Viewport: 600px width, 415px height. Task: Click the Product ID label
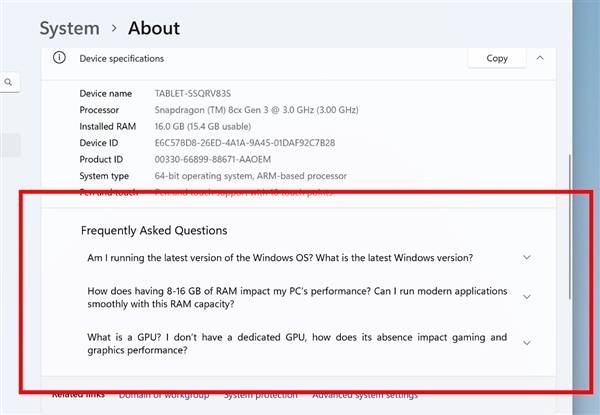(101, 159)
